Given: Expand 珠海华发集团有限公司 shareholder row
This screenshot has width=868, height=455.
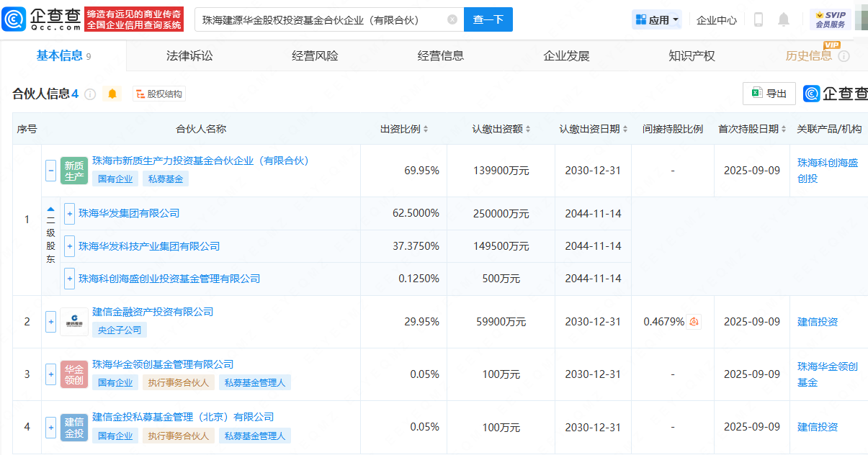Looking at the screenshot, I should point(69,213).
